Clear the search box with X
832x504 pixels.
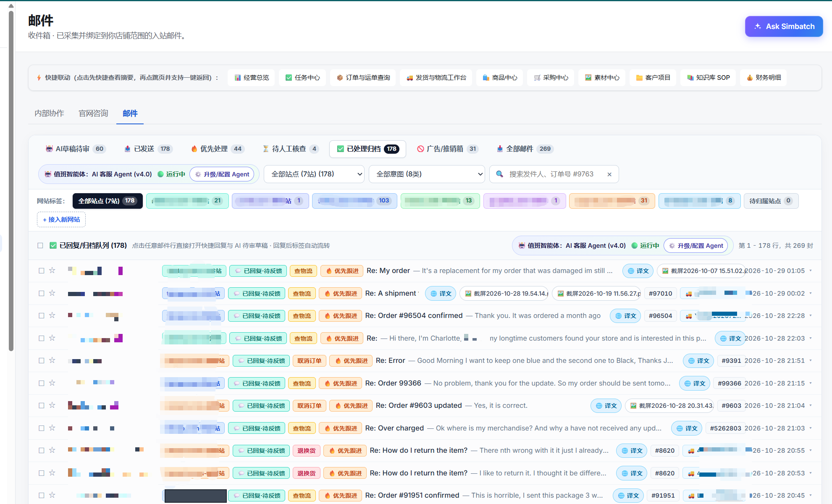tap(609, 174)
